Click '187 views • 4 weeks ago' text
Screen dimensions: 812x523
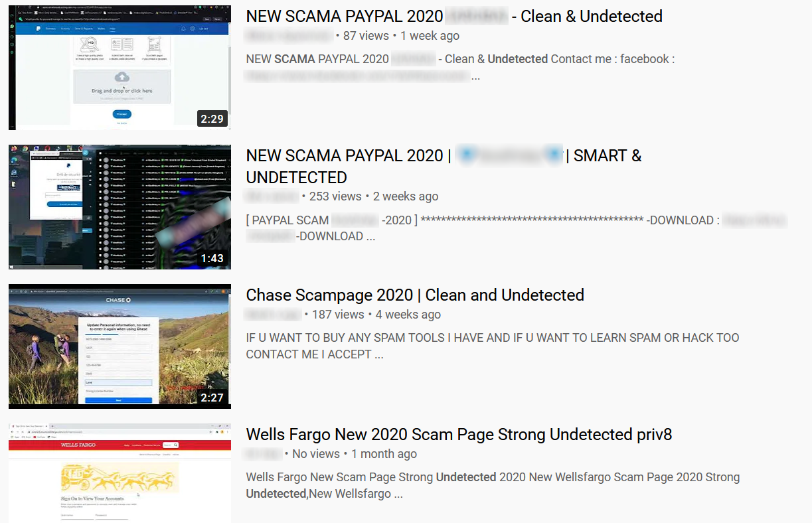pyautogui.click(x=376, y=315)
